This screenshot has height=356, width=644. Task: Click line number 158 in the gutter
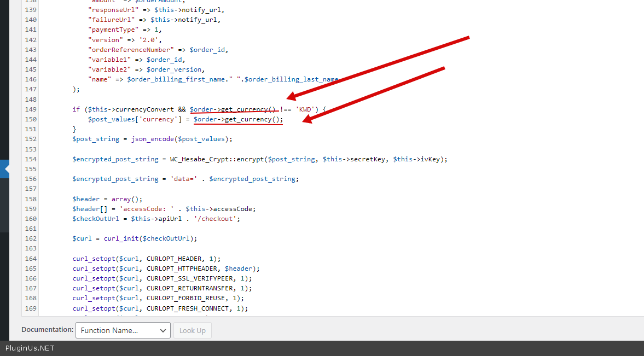pyautogui.click(x=30, y=199)
